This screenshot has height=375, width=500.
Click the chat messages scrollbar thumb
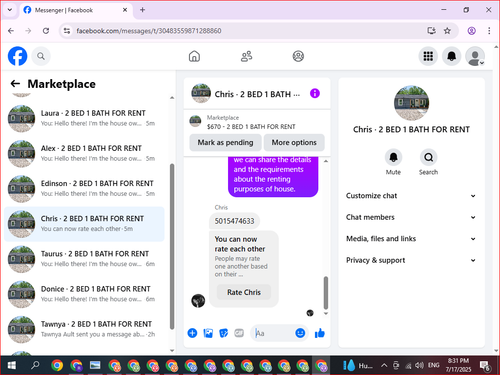click(x=326, y=293)
